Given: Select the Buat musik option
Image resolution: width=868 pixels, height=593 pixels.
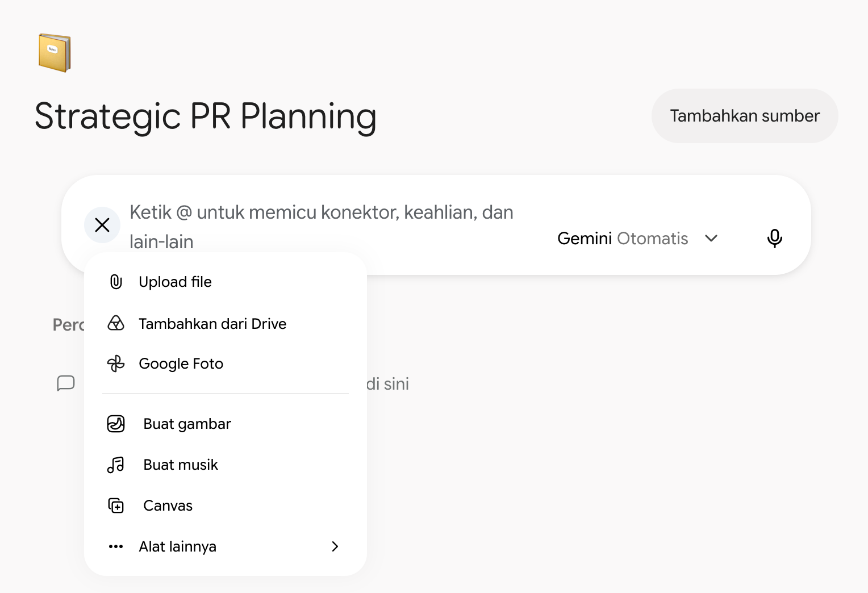Looking at the screenshot, I should click(x=226, y=465).
